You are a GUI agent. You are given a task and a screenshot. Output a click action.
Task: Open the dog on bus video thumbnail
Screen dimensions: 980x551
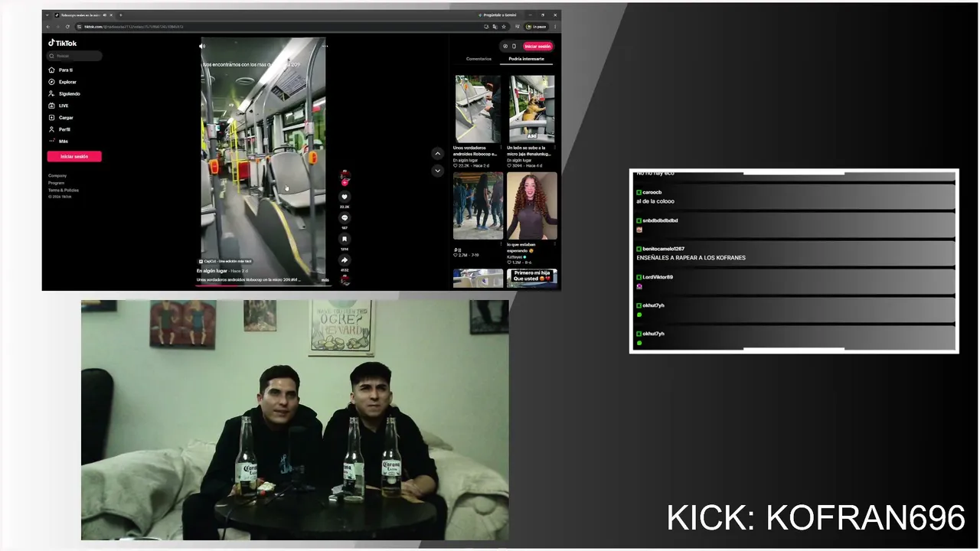point(532,109)
